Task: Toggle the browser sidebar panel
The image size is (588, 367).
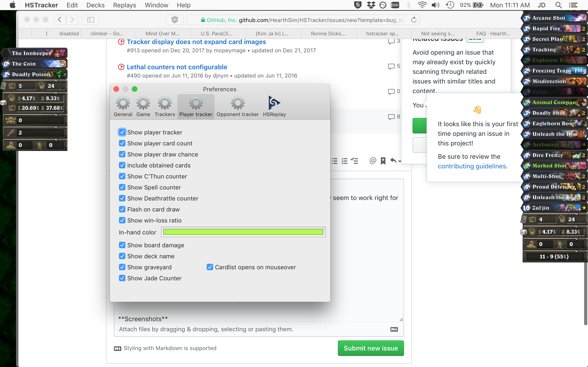Action: (x=90, y=20)
